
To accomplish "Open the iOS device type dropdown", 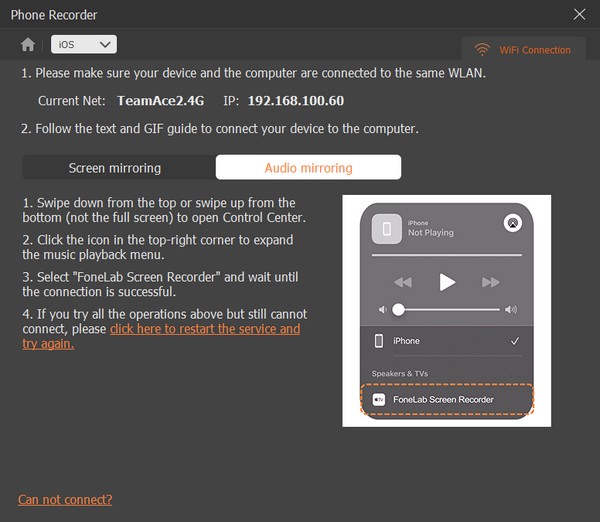I will [84, 44].
